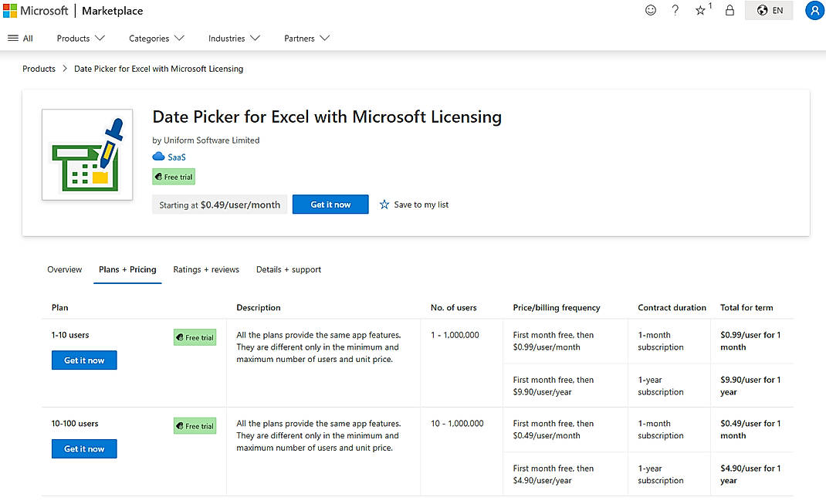
Task: Click the help question mark icon
Action: [675, 10]
